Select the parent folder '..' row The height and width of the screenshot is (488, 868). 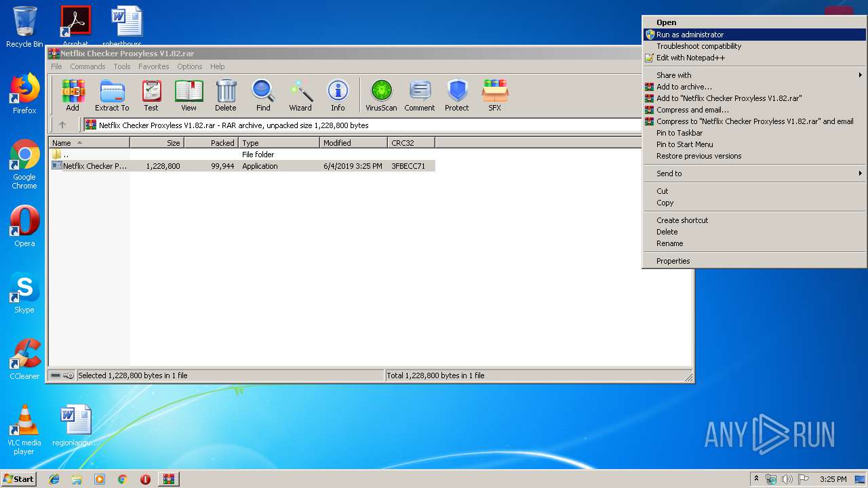(x=242, y=155)
